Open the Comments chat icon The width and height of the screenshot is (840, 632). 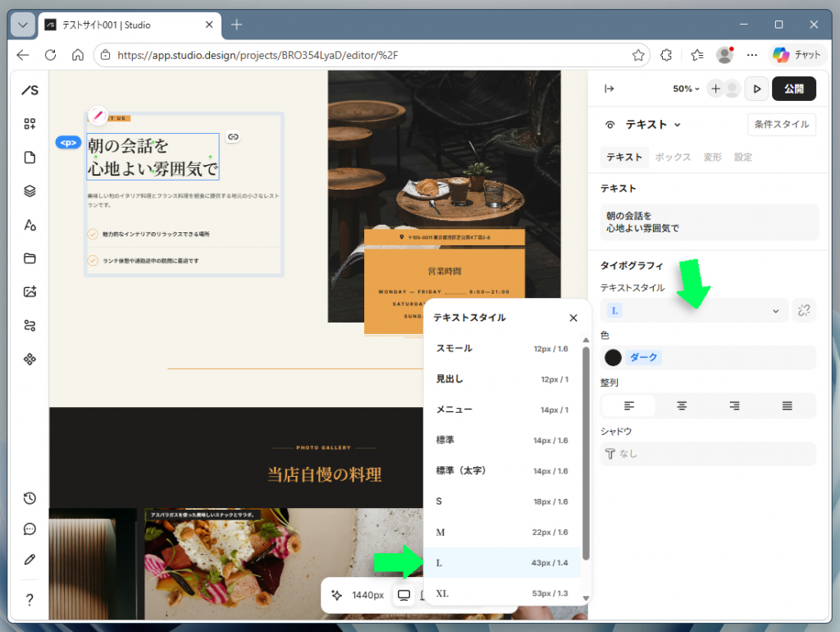tap(30, 529)
